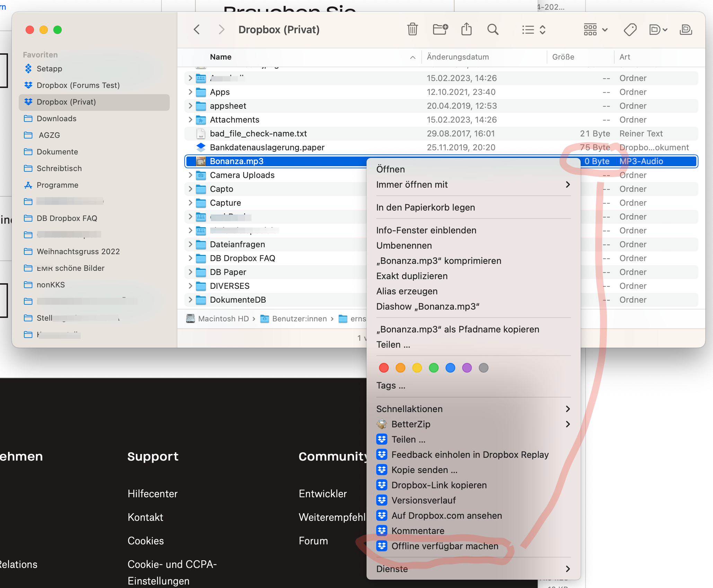The height and width of the screenshot is (588, 713).
Task: Click the new folder toolbar icon
Action: pos(440,29)
